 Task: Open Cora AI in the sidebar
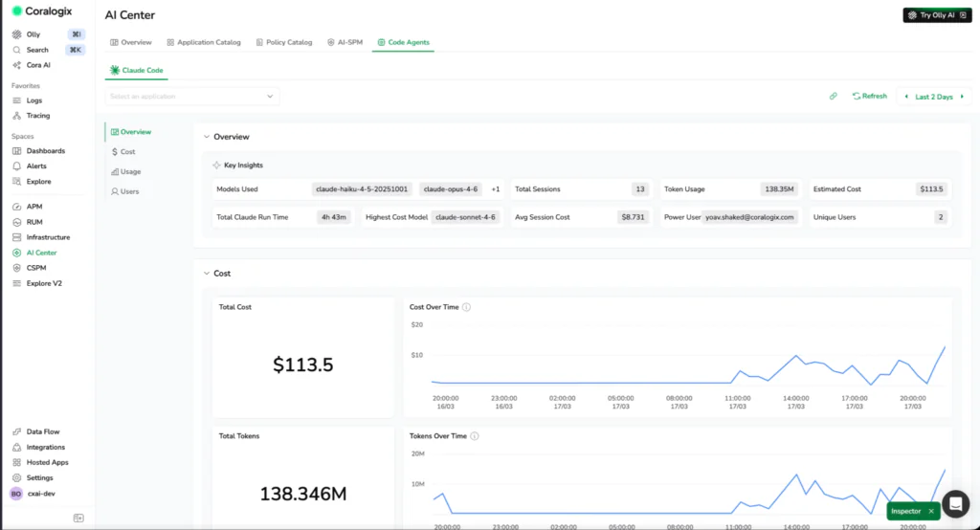pos(37,65)
